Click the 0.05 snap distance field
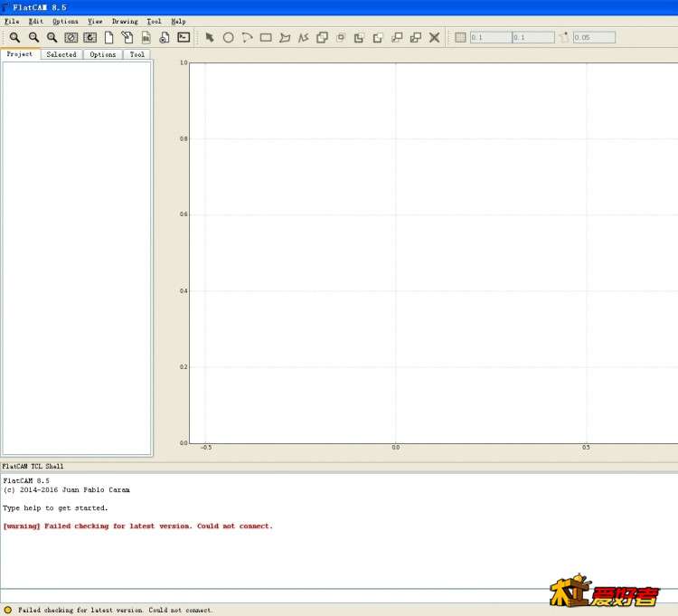678x616 pixels. 594,38
